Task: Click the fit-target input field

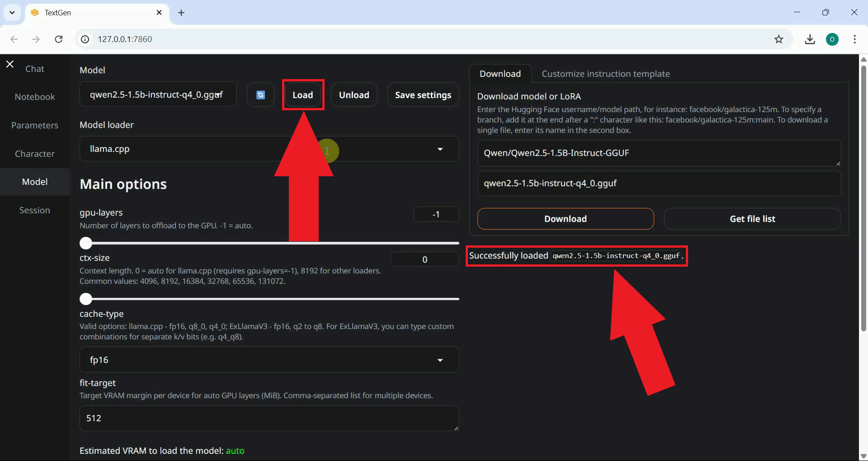Action: pos(269,418)
